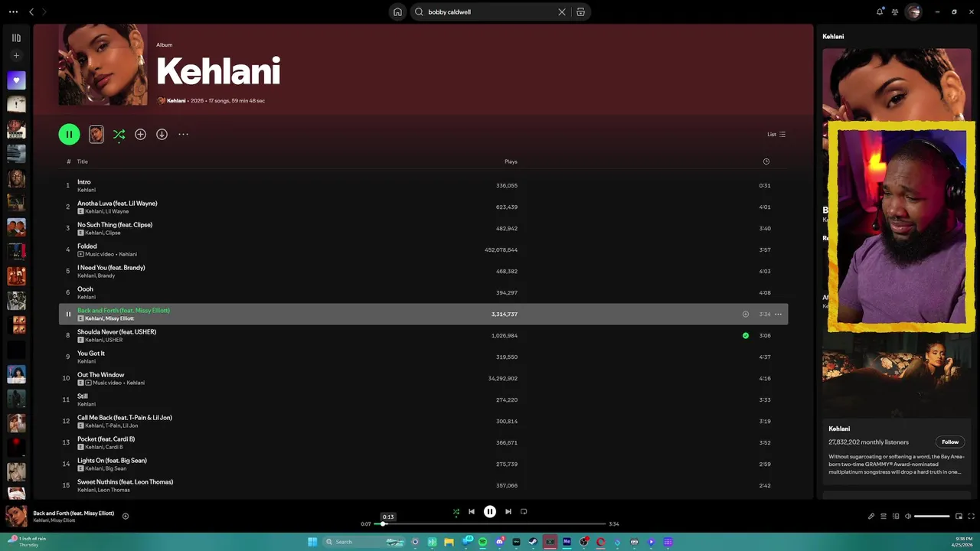Pause Back and Forth in the track row
980x551 pixels.
tap(68, 314)
